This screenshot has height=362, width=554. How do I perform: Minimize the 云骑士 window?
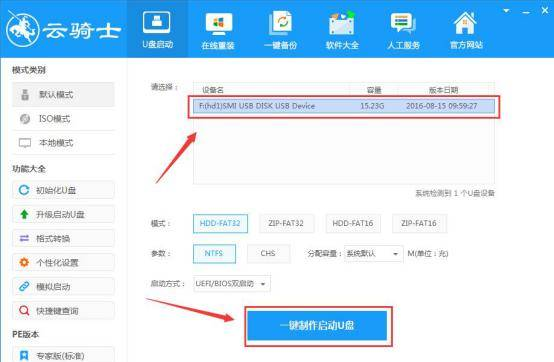(x=526, y=12)
